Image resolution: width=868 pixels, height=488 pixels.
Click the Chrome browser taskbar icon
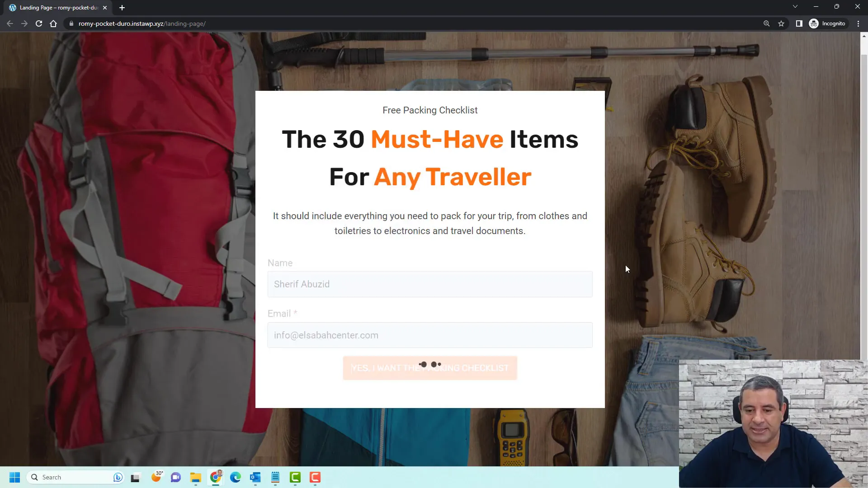pos(217,477)
